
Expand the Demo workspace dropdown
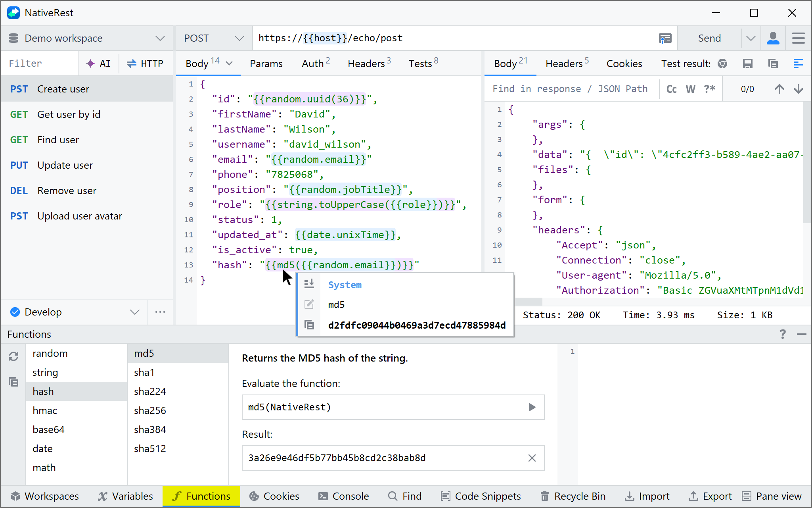(160, 38)
